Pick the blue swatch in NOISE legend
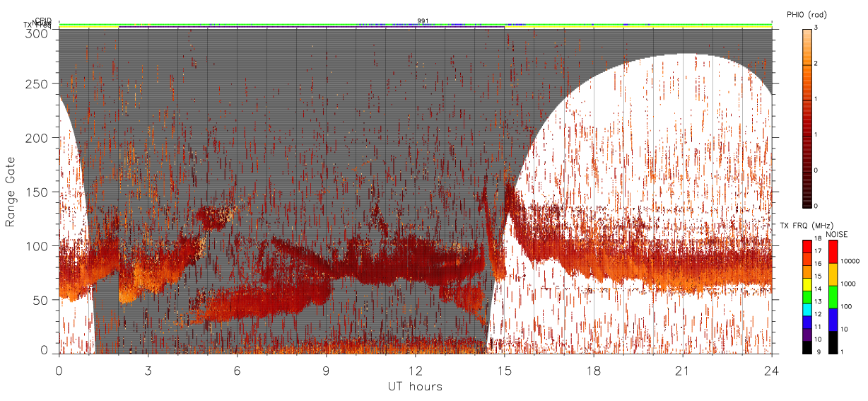This screenshot has width=868, height=401. point(833,320)
